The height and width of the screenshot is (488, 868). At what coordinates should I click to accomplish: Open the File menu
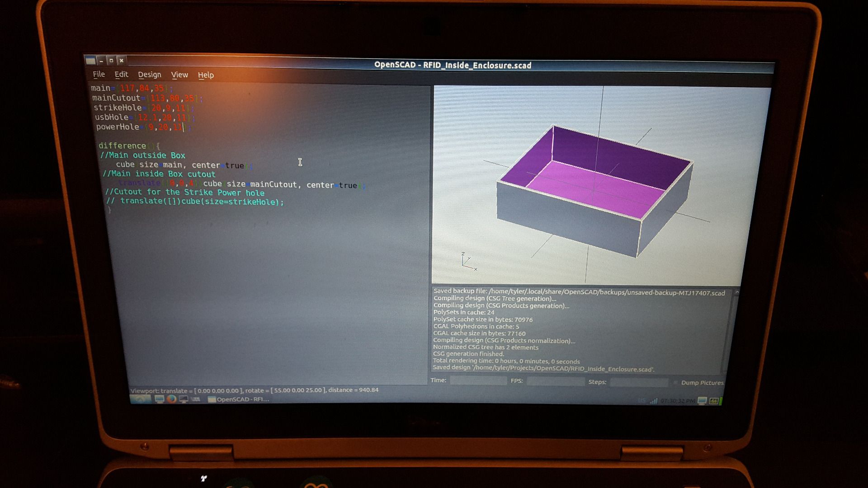pyautogui.click(x=99, y=74)
